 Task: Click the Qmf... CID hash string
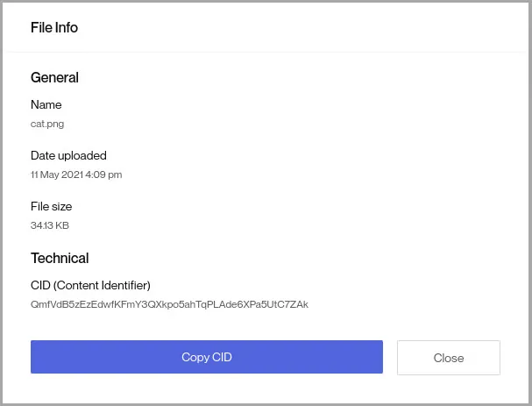(x=169, y=305)
